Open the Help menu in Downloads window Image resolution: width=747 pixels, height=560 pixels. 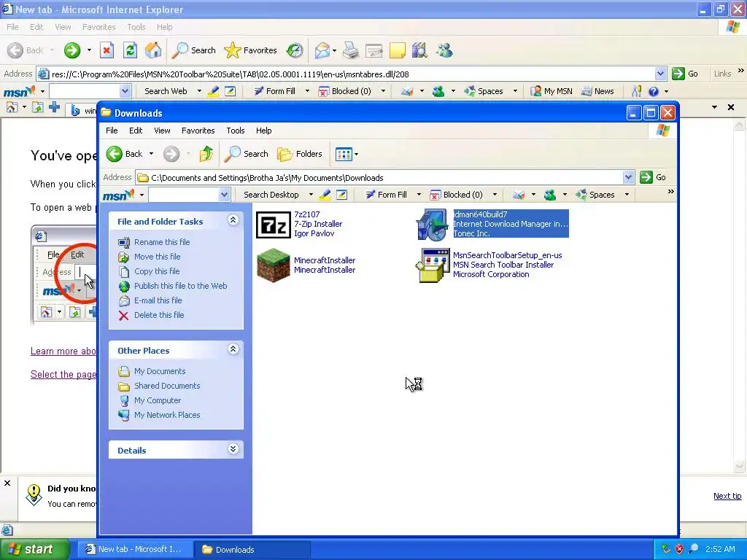(x=263, y=131)
